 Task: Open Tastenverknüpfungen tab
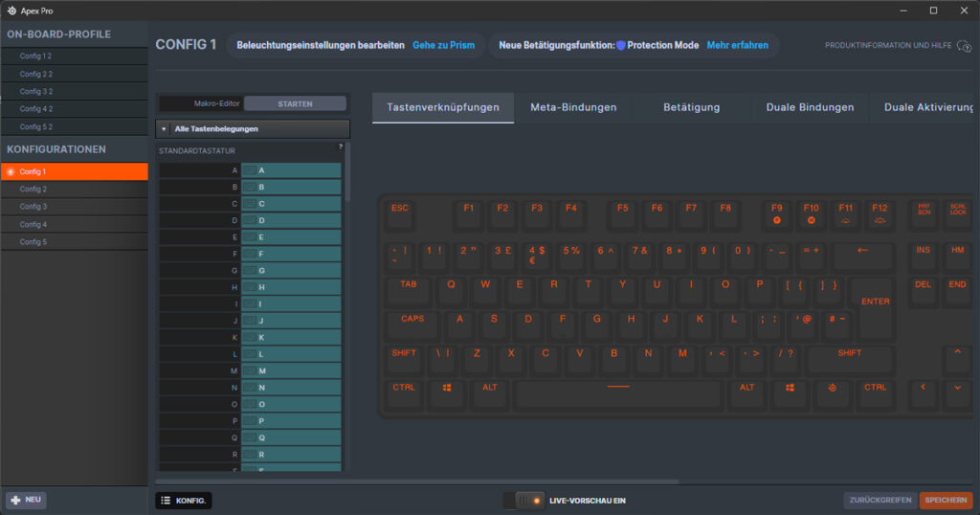pyautogui.click(x=443, y=107)
